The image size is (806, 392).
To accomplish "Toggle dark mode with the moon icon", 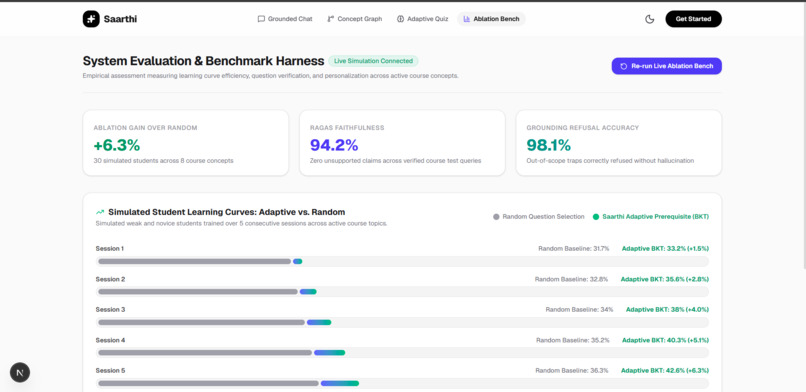I will [650, 19].
